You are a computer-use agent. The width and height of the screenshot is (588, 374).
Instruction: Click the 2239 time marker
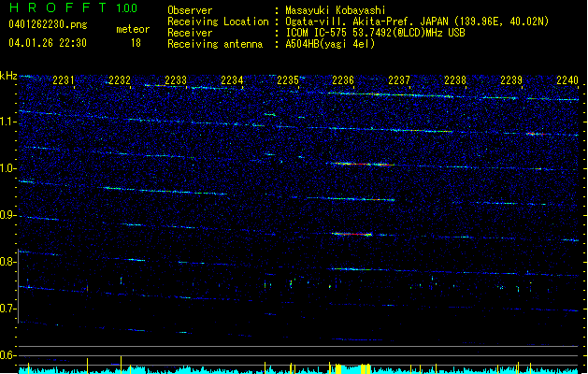511,80
